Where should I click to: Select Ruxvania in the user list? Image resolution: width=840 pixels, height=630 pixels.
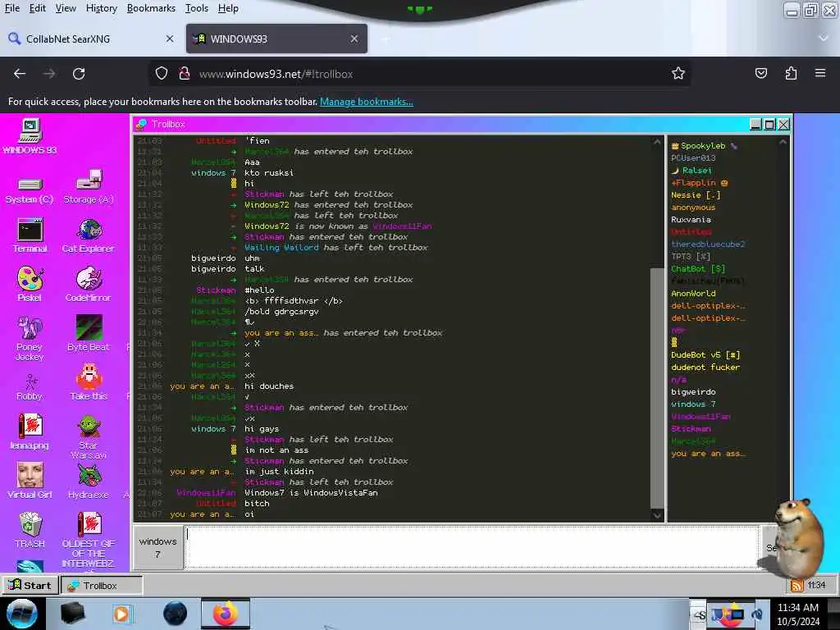691,220
